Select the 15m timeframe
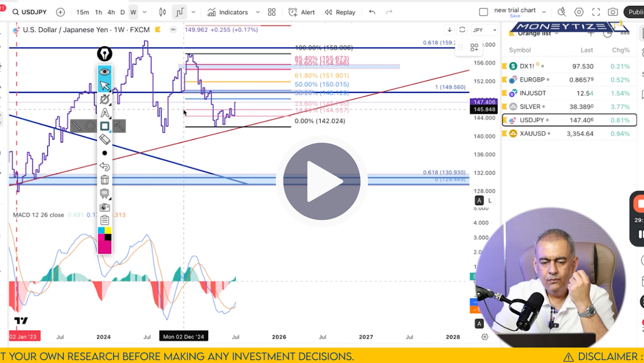 [83, 12]
